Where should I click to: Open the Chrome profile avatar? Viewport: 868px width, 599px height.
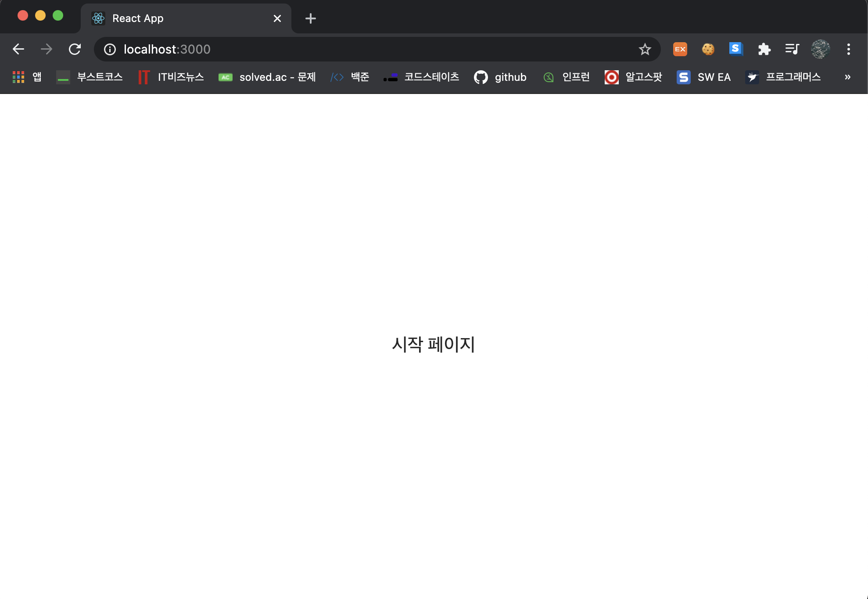point(820,49)
